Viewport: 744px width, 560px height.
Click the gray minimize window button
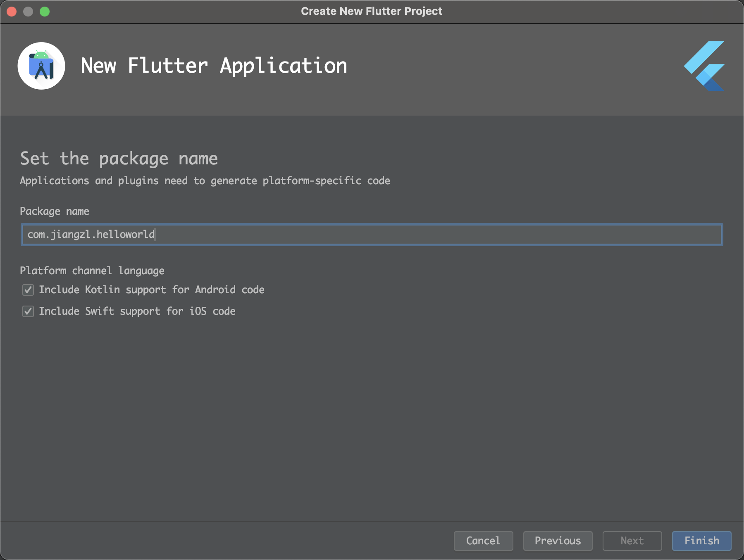pos(28,12)
